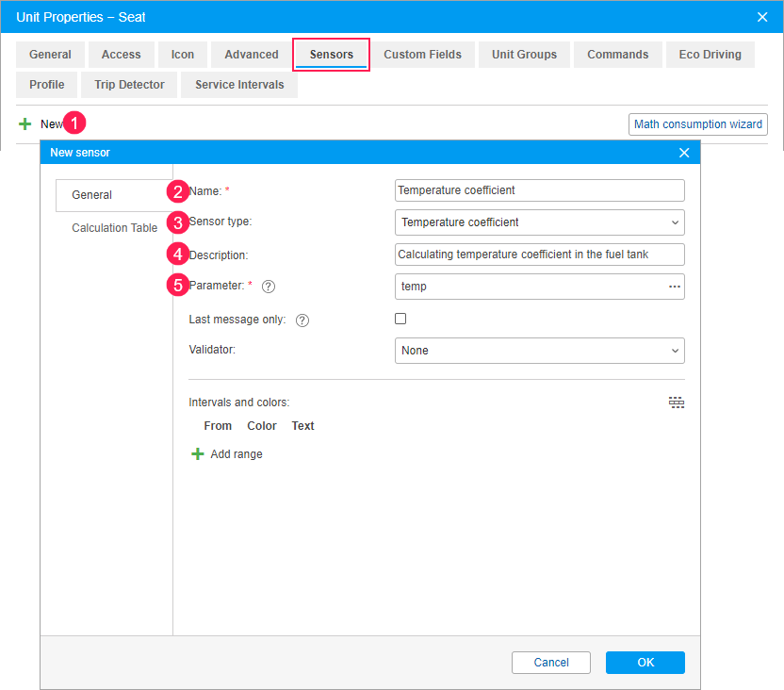Click the green plus Add range icon
Image resolution: width=784 pixels, height=690 pixels.
198,454
